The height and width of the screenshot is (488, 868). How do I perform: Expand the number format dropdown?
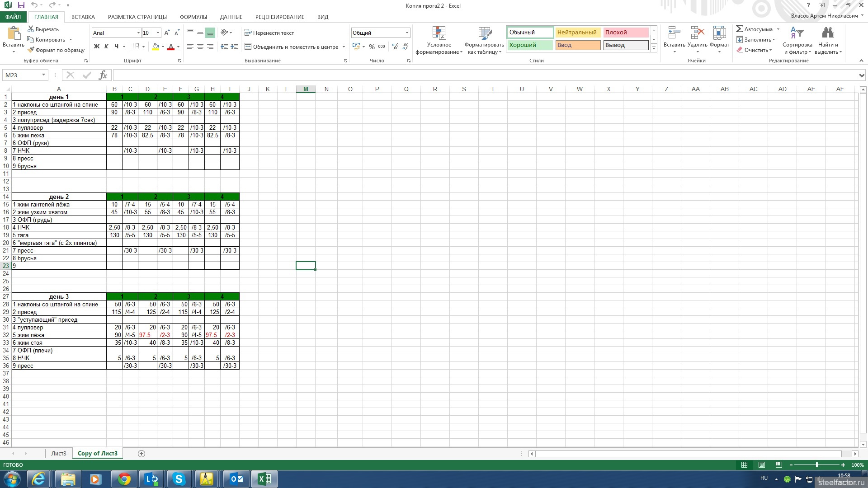pos(407,33)
